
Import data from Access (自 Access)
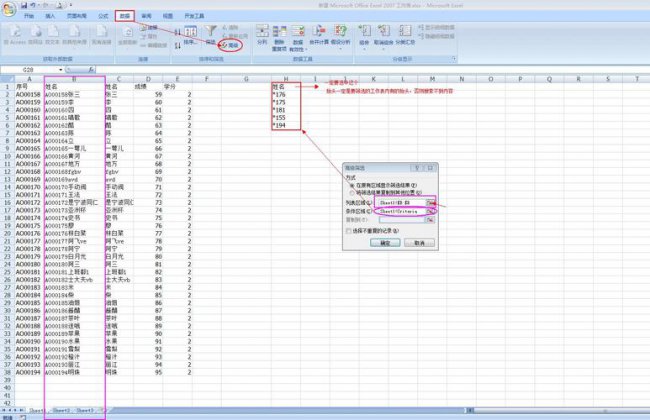click(x=15, y=35)
